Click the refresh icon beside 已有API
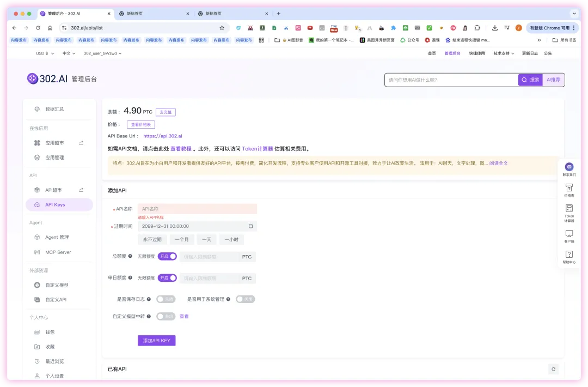The height and width of the screenshot is (387, 588). [x=553, y=369]
